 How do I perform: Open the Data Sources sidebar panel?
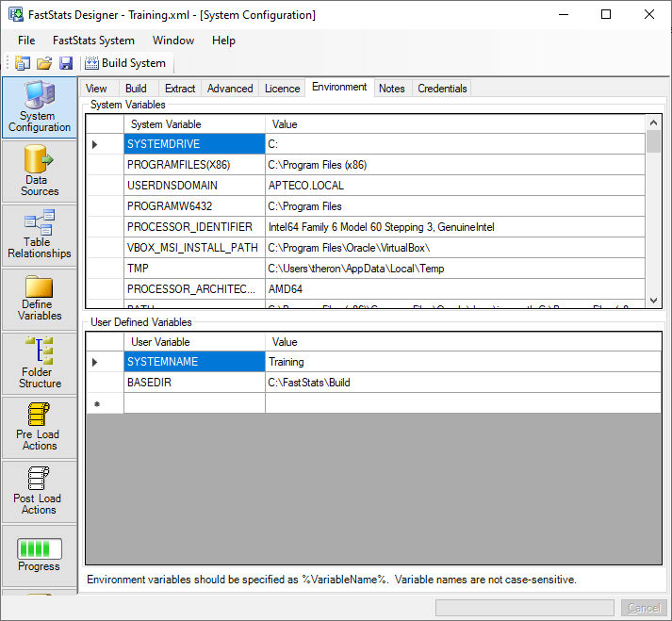[39, 172]
